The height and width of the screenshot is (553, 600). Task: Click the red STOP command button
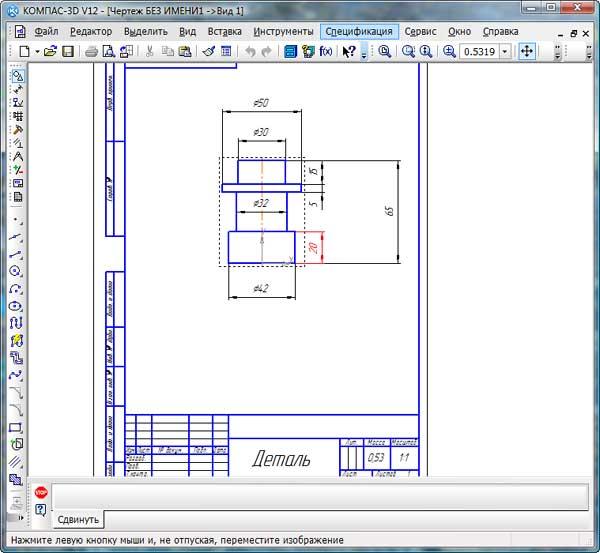tap(41, 493)
